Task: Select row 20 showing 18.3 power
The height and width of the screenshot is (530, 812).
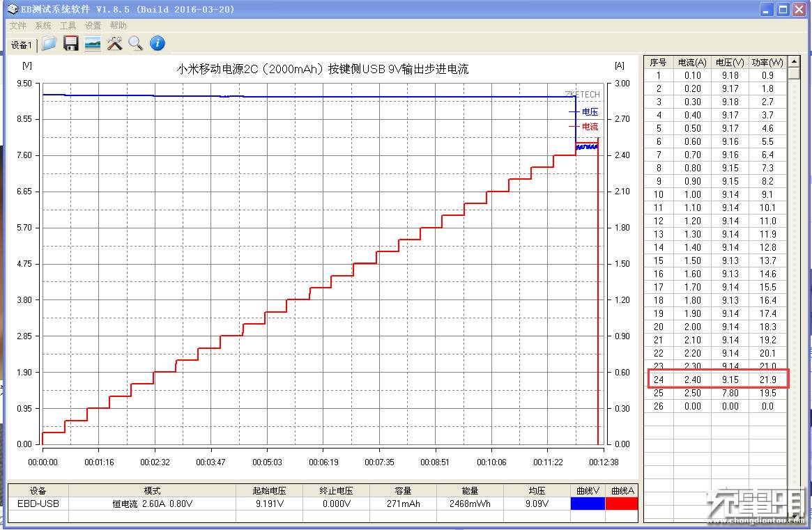Action: coord(716,327)
